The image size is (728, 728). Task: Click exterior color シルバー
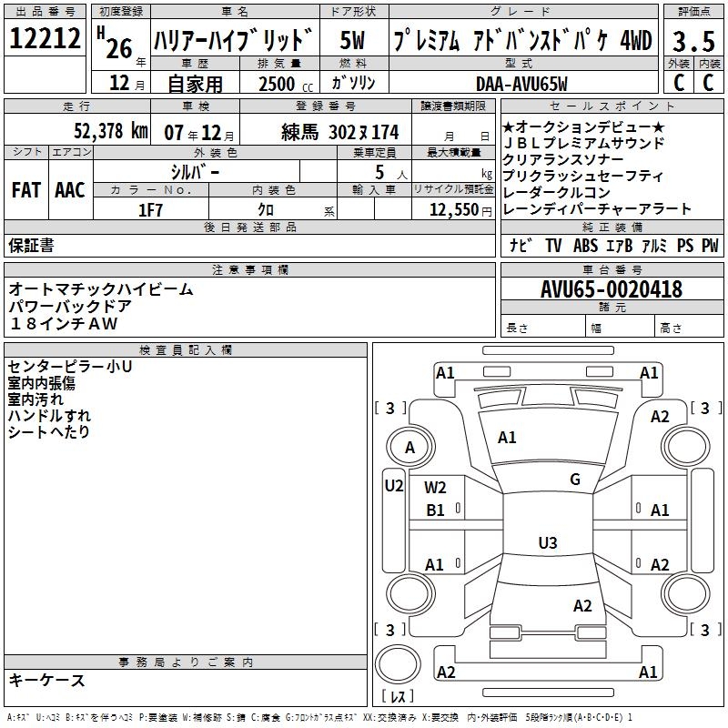click(195, 172)
